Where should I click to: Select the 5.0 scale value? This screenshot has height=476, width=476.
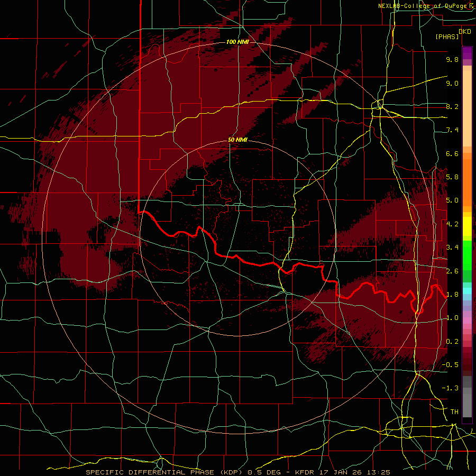pyautogui.click(x=452, y=200)
